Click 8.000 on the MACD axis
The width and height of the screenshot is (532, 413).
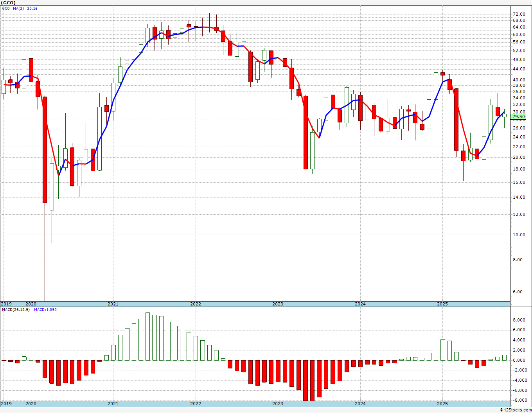pos(519,320)
